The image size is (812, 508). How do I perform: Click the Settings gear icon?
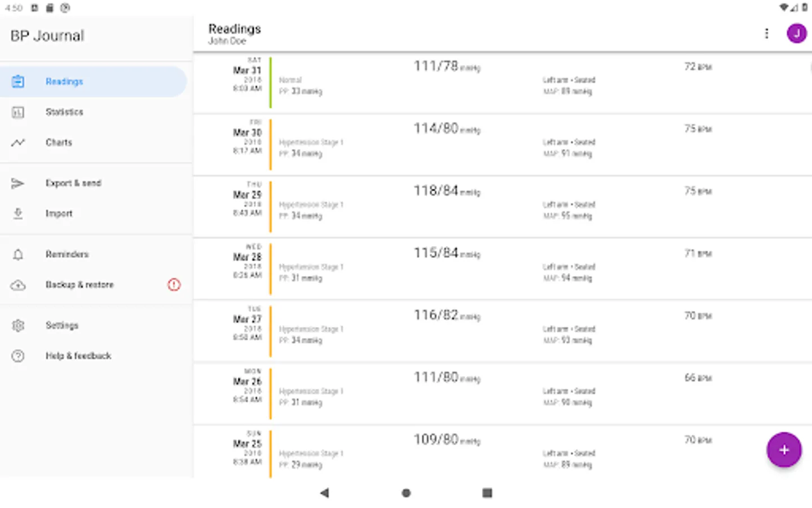pyautogui.click(x=18, y=326)
